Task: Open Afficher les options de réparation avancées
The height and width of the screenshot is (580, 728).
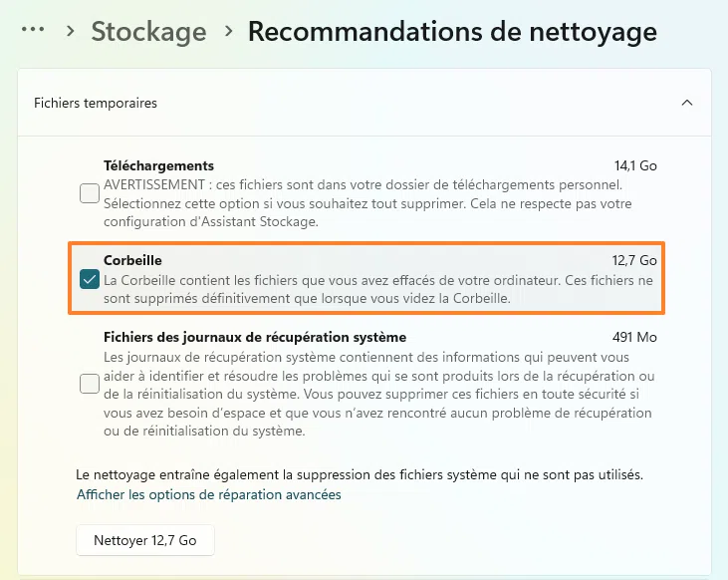Action: point(209,494)
